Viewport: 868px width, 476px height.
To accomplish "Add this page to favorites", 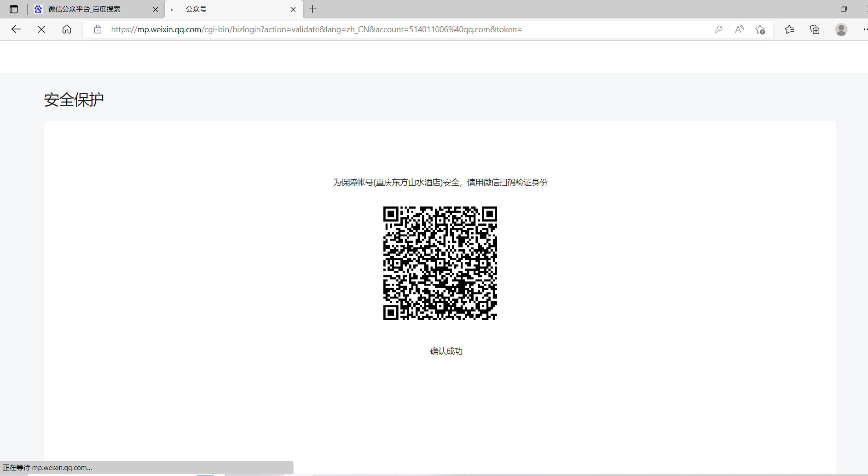I will pos(760,29).
